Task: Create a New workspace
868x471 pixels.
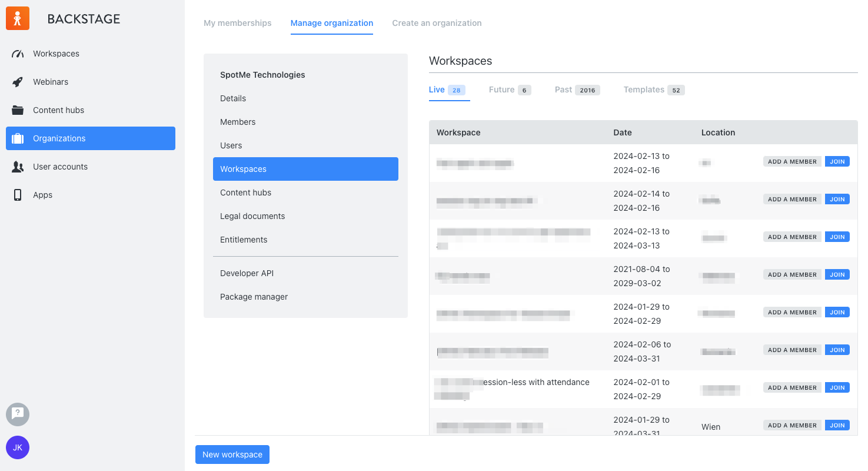Action: click(x=232, y=454)
